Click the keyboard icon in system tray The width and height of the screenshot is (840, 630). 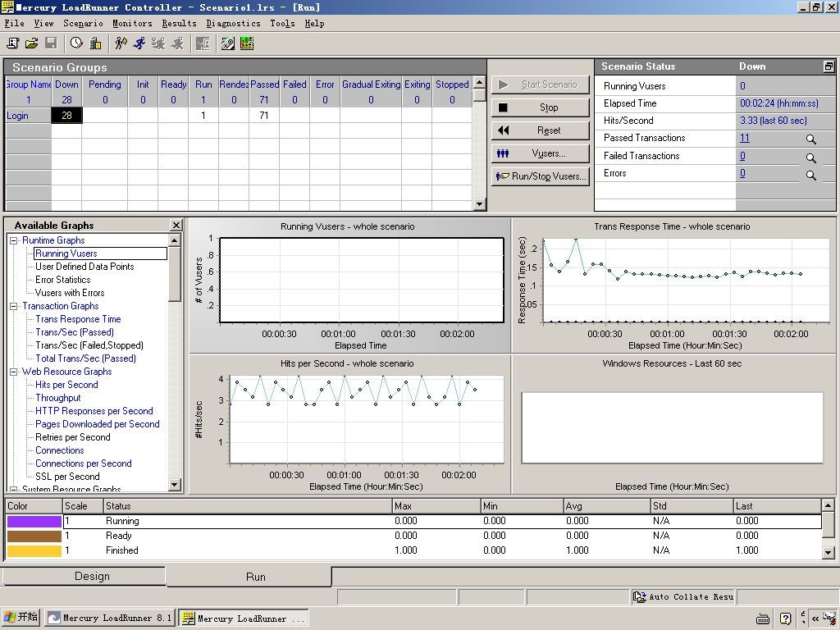pos(763,619)
